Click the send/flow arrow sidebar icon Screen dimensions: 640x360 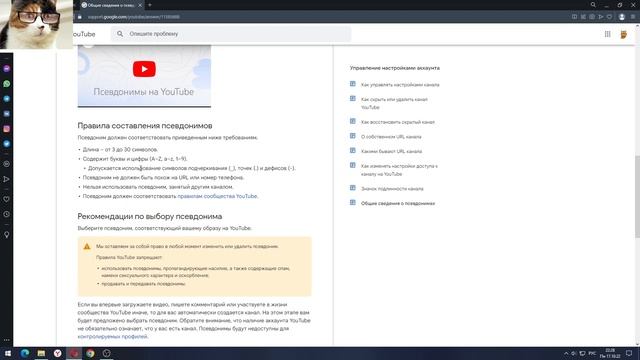7,179
